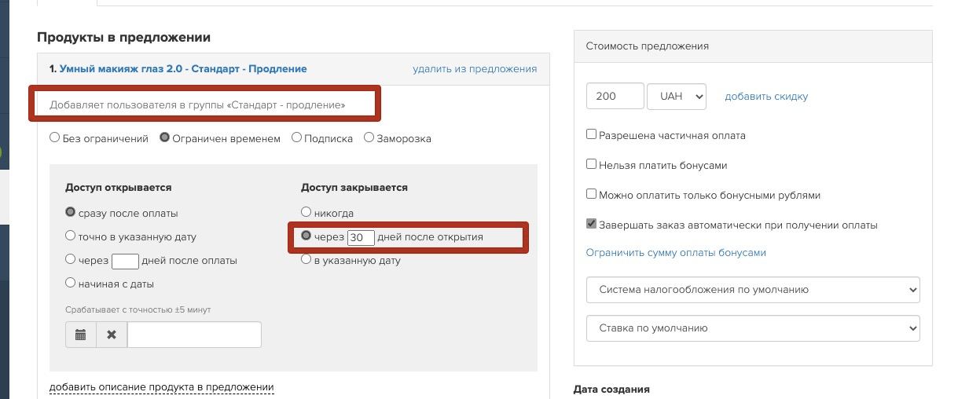Click "добавить описание продукта в предложении"
This screenshot has height=399, width=980.
point(161,387)
